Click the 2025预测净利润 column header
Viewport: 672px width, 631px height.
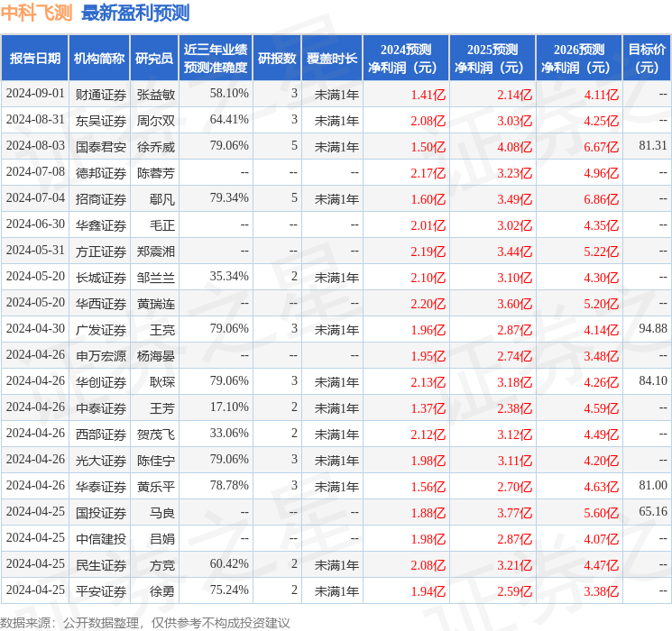(x=492, y=59)
